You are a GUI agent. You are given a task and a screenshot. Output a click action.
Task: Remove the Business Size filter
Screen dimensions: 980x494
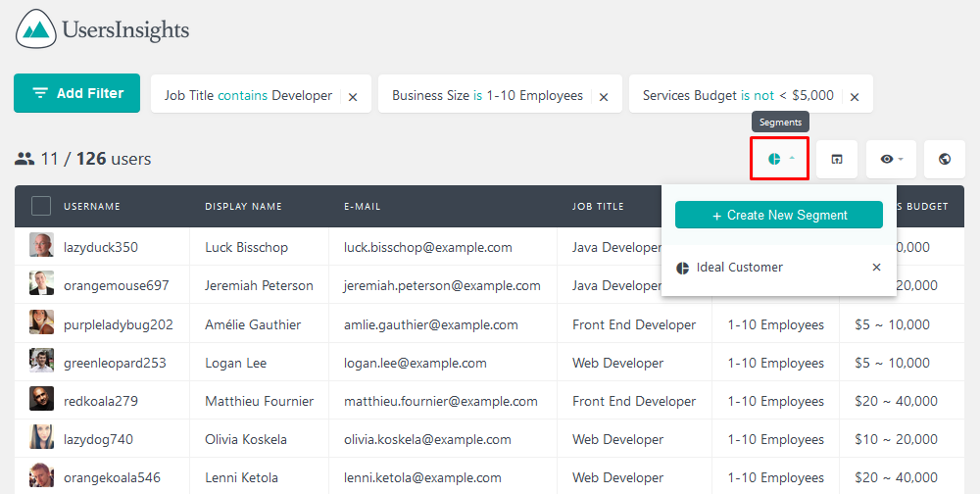[x=603, y=97]
